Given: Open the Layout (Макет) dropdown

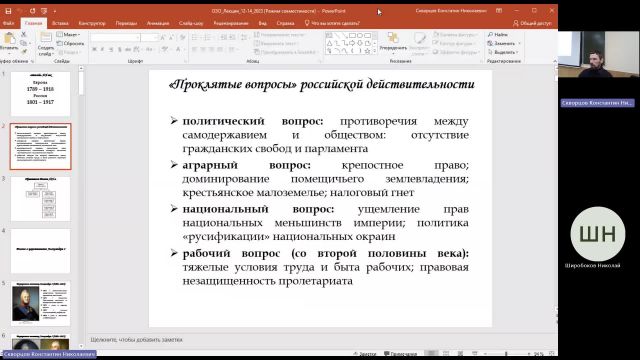Looking at the screenshot, I should (69, 35).
